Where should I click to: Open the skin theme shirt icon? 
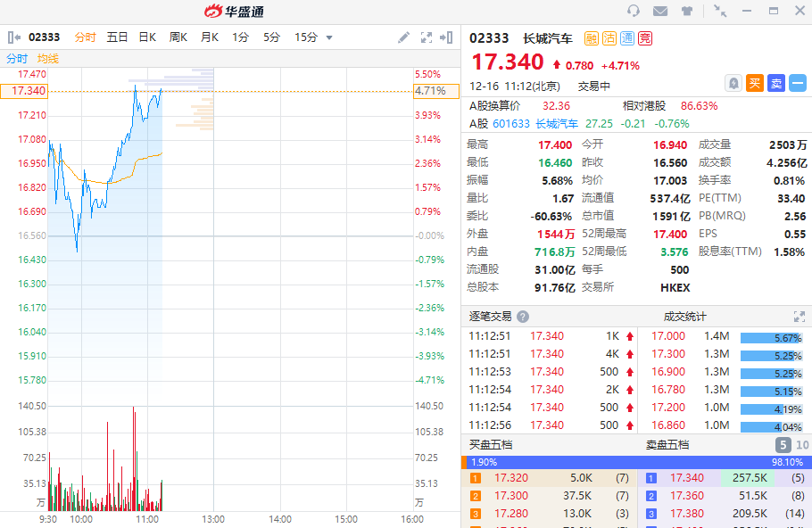tap(687, 11)
